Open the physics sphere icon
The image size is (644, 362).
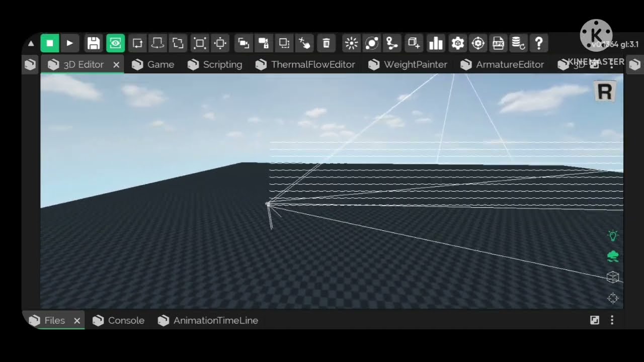pos(371,43)
